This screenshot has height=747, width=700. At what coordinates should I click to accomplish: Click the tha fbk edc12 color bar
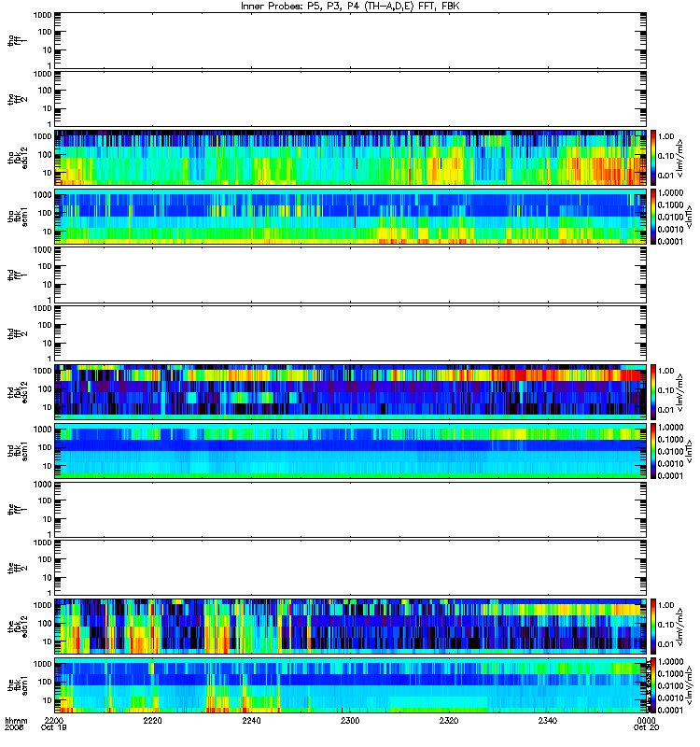(653, 158)
